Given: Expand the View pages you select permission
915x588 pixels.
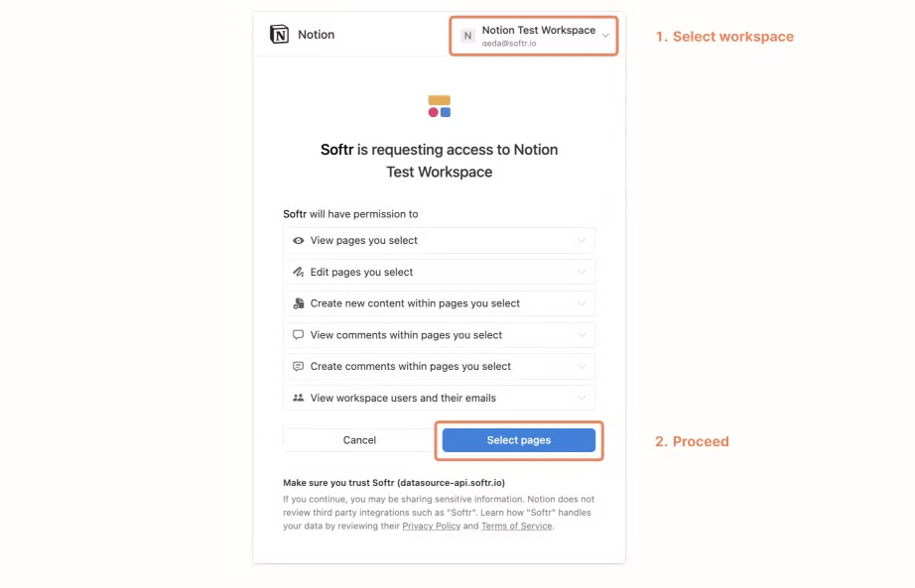Looking at the screenshot, I should [x=583, y=240].
